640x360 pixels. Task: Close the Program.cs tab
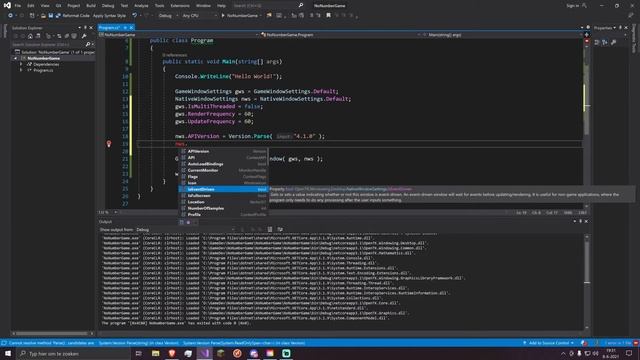pos(131,28)
